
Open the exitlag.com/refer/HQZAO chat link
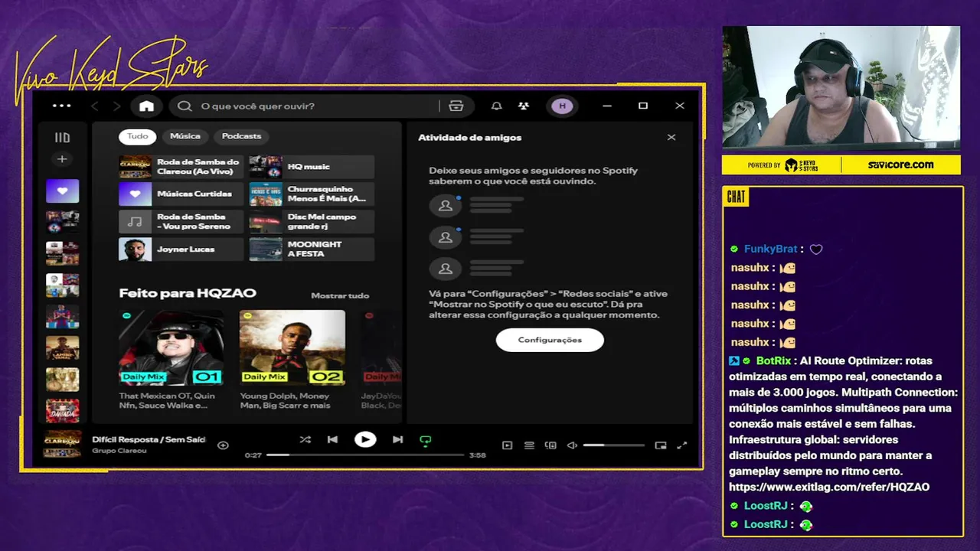pos(829,487)
